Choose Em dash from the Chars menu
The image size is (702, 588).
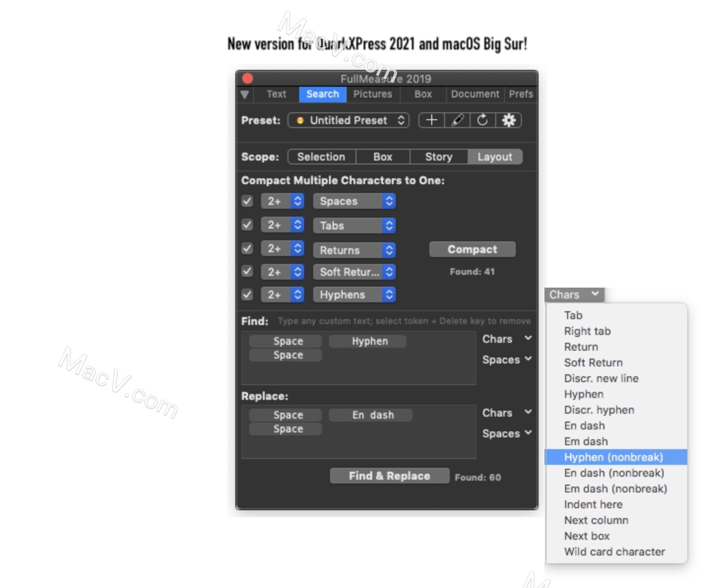click(616, 441)
